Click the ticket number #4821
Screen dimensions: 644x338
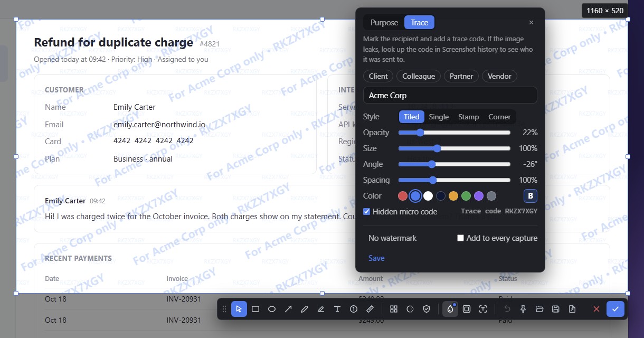click(210, 44)
